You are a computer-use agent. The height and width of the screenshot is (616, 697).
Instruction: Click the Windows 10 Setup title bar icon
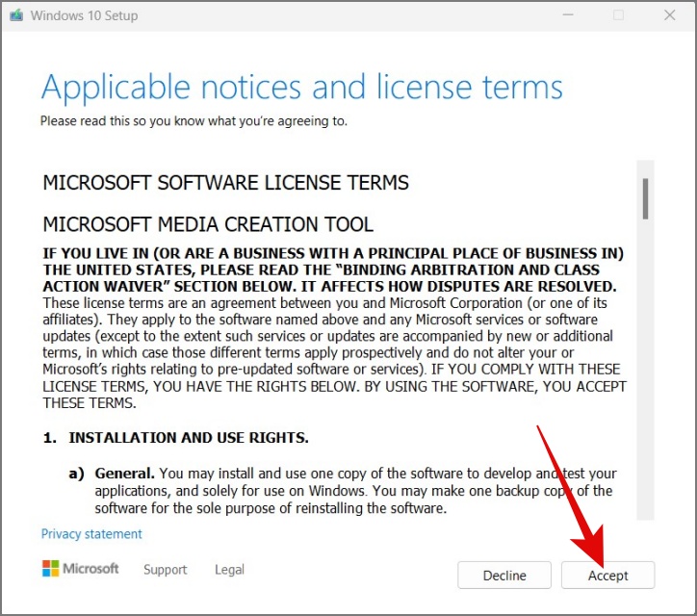pyautogui.click(x=16, y=15)
